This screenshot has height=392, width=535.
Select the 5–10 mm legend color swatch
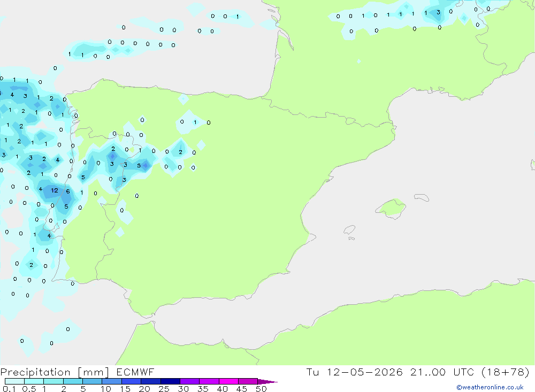[x=93, y=381]
